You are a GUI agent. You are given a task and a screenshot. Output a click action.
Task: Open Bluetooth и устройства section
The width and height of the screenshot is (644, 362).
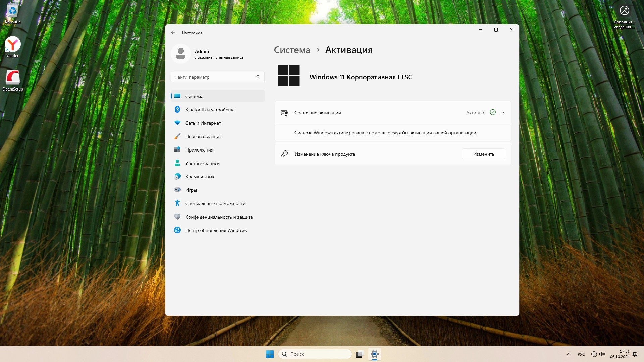coord(210,110)
